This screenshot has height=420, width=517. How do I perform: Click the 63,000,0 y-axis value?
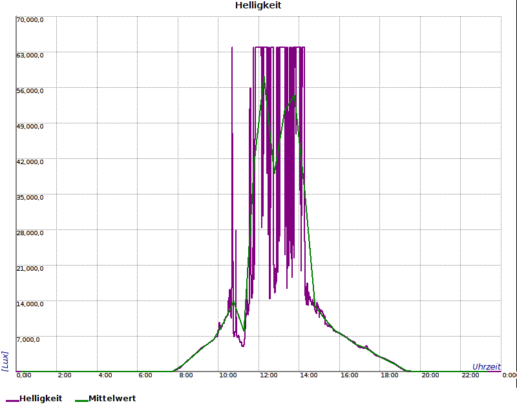click(x=30, y=56)
